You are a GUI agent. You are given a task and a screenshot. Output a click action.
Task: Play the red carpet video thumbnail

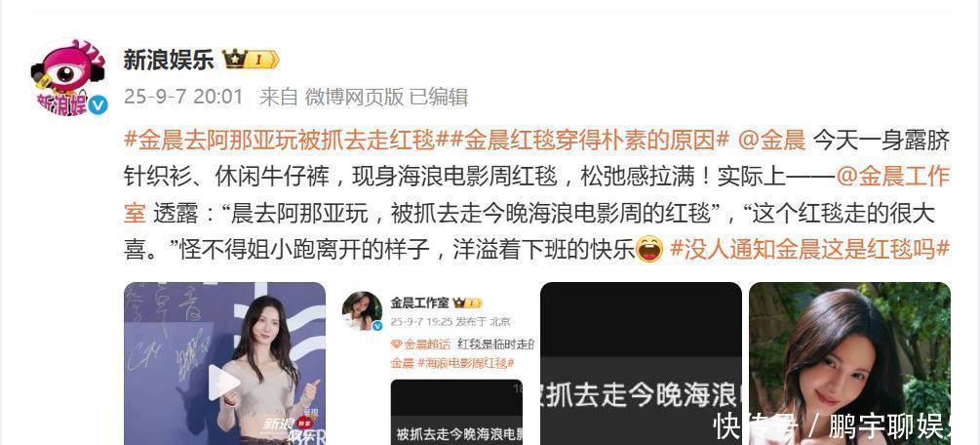223,383
